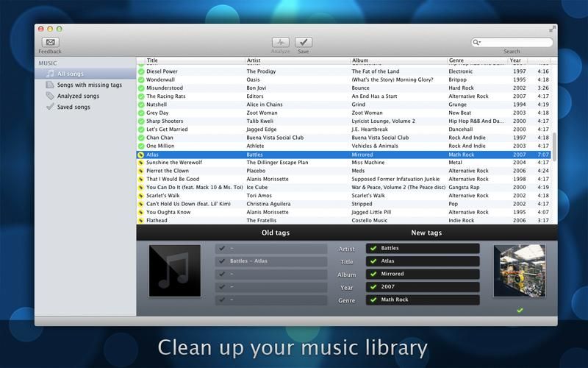Click the Feedback envelope icon
Screen dimensions: 588x368
click(x=51, y=42)
